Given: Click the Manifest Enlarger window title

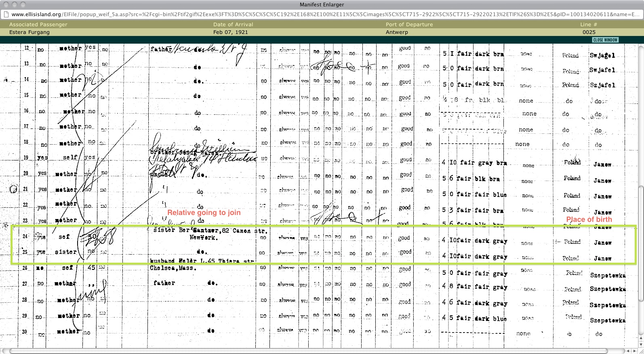Looking at the screenshot, I should point(322,4).
